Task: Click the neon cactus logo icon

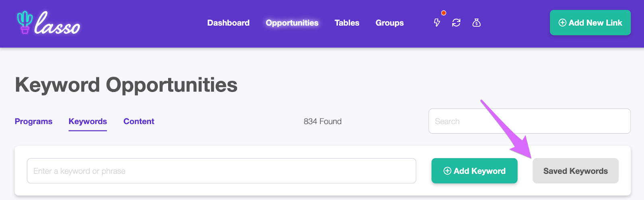Action: click(x=25, y=22)
